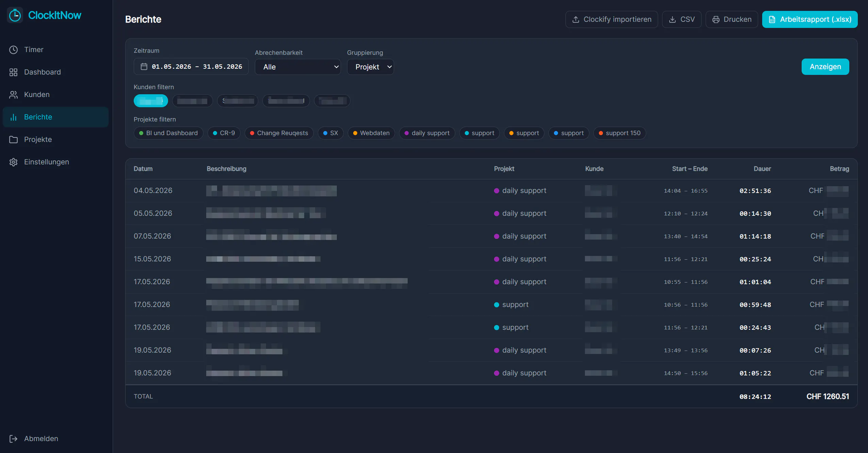
Task: Go to Timer in the sidebar
Action: [55, 50]
